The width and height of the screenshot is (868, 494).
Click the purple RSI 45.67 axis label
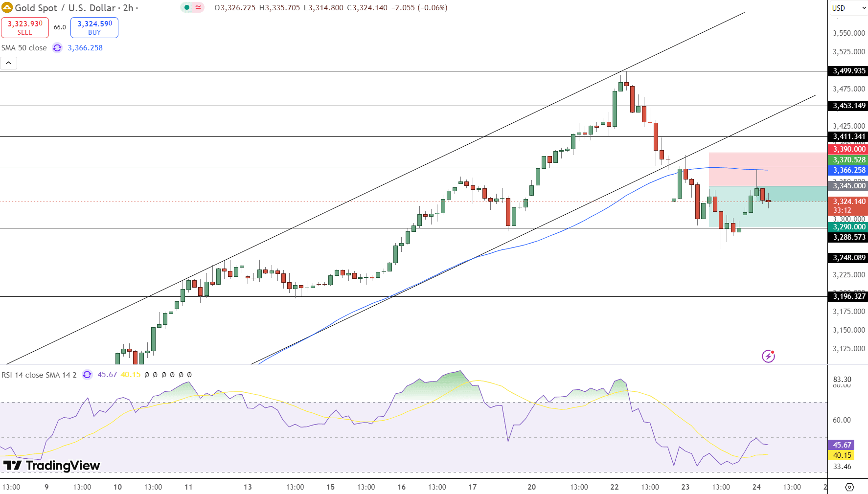click(x=841, y=445)
